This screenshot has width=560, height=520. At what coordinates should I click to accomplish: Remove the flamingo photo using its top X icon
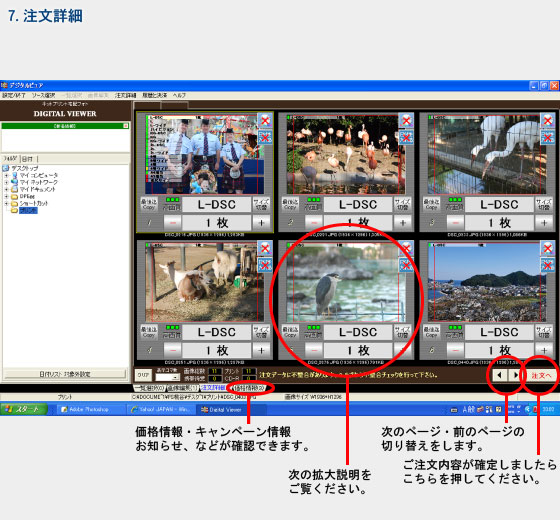tap(406, 120)
